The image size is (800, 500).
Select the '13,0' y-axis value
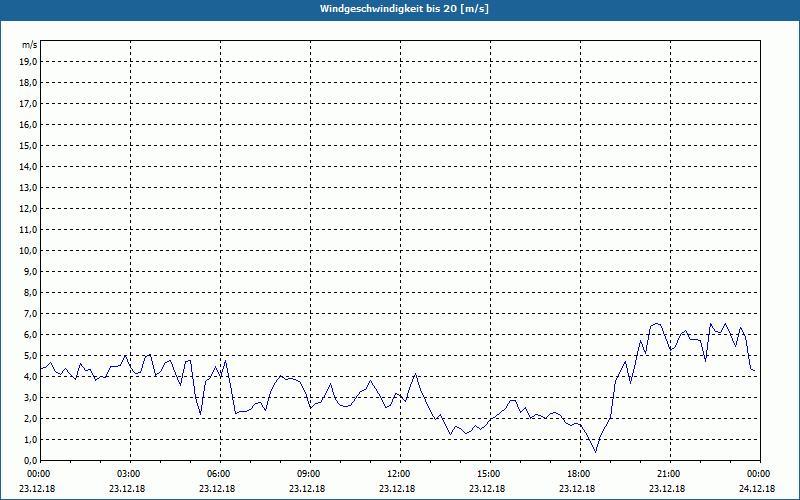coord(28,188)
